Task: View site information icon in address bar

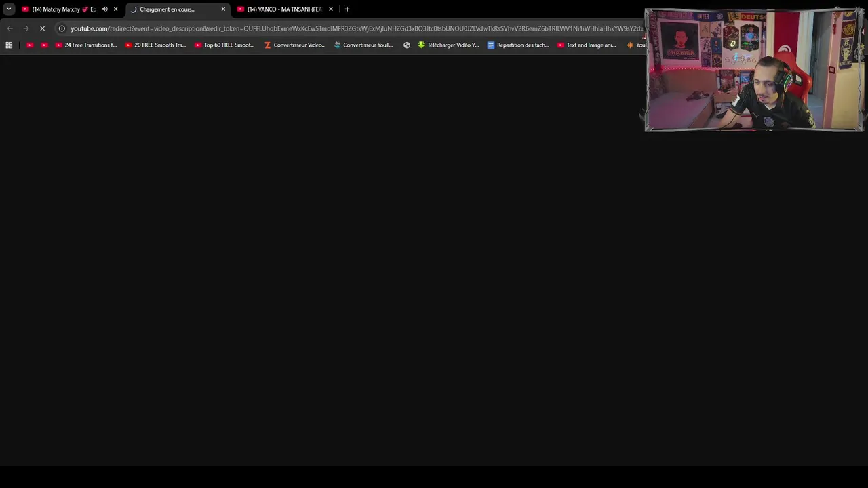Action: point(62,28)
